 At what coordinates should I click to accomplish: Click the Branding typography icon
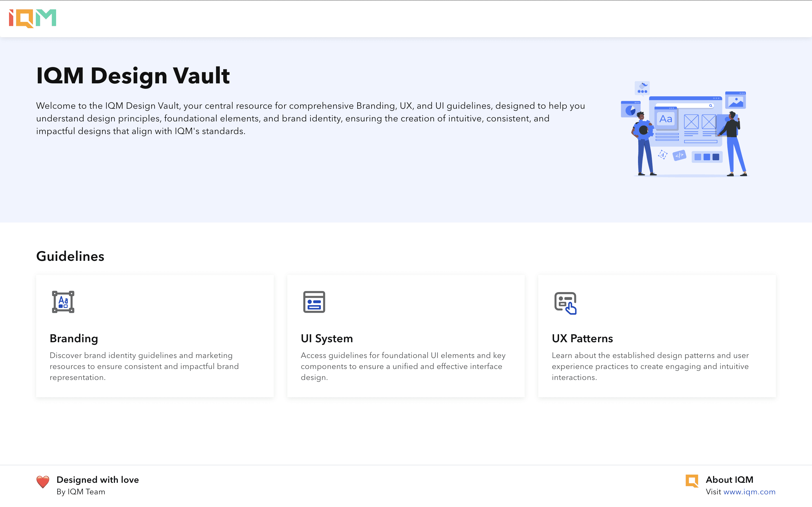(x=63, y=302)
